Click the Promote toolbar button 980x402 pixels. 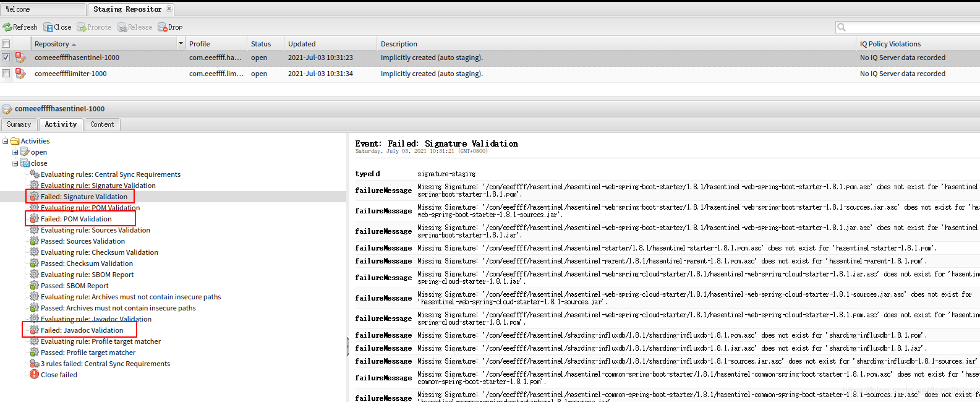point(94,27)
